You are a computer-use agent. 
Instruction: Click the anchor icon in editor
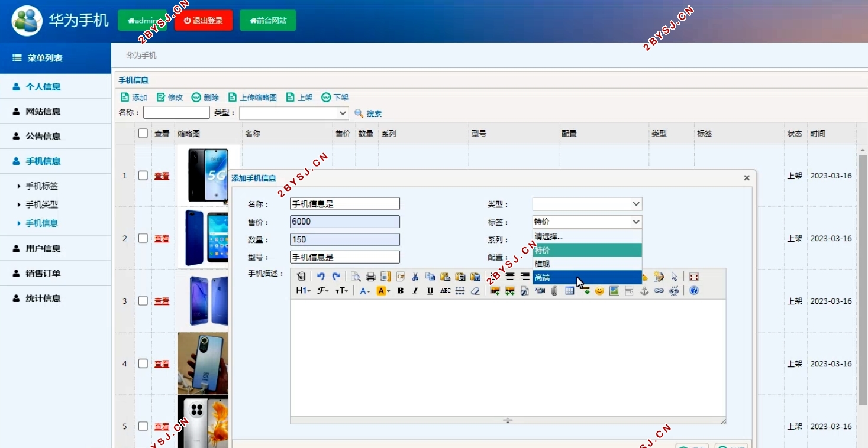644,291
